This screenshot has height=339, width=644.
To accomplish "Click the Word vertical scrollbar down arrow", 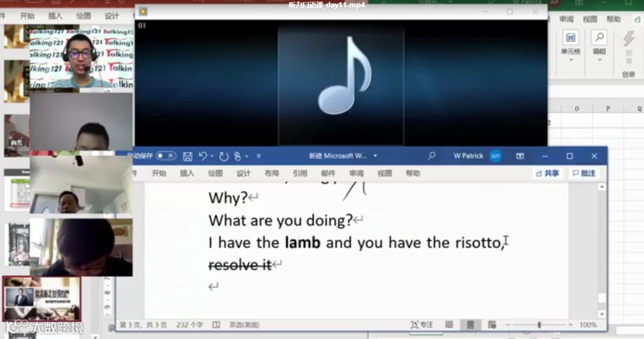I will pyautogui.click(x=602, y=315).
